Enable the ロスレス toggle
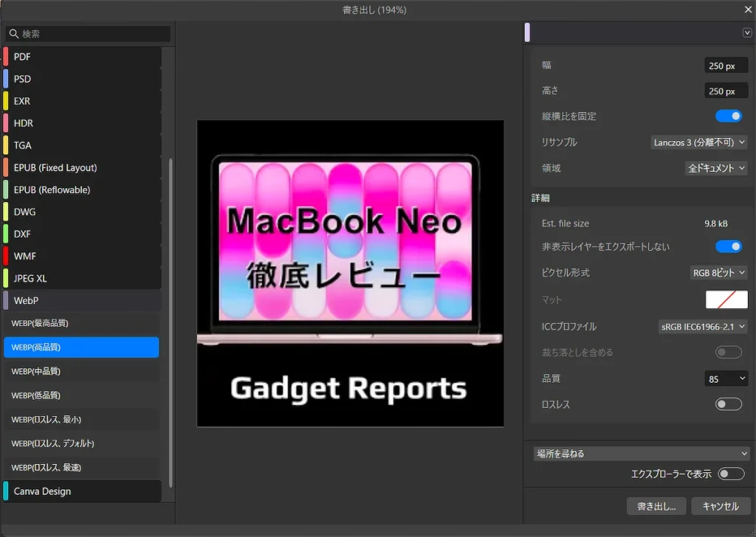 729,404
